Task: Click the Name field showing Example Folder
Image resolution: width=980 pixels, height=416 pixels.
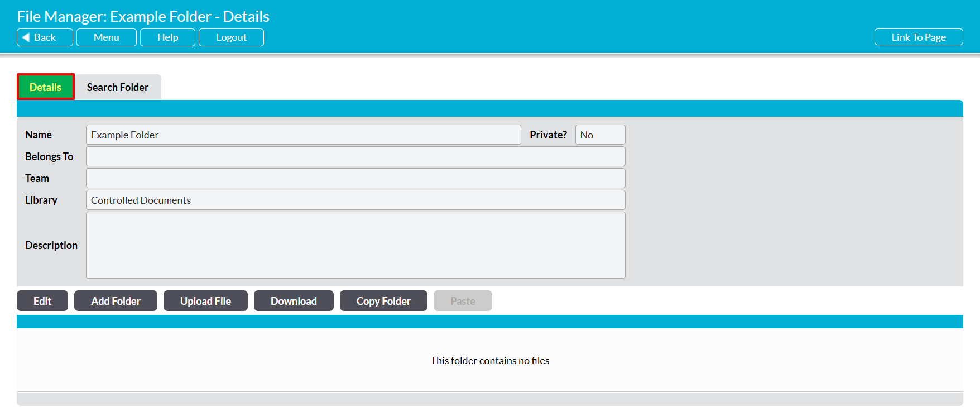Action: pyautogui.click(x=303, y=135)
